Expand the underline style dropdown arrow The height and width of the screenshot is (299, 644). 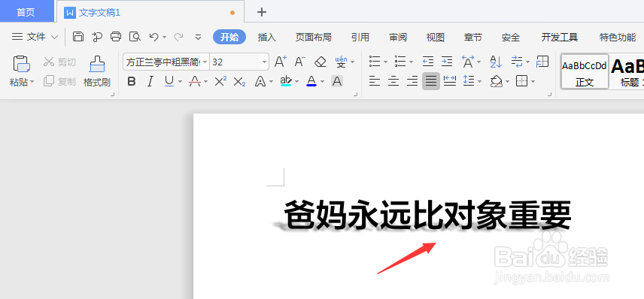tap(180, 82)
